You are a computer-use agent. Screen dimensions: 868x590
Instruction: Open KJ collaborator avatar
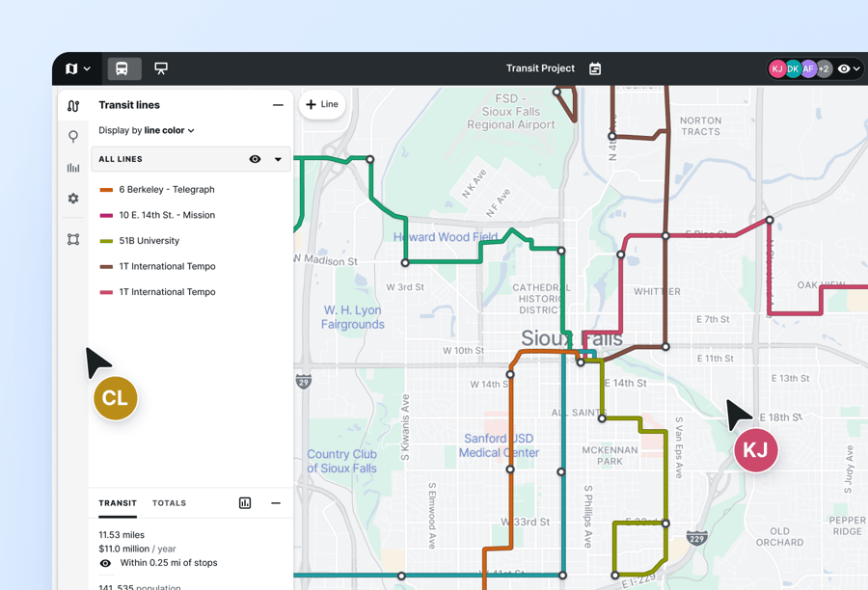777,68
